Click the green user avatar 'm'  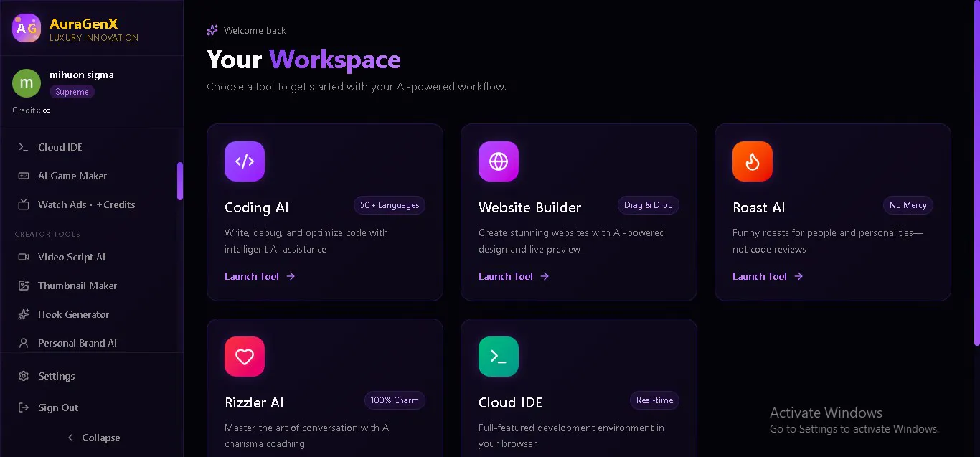click(27, 83)
